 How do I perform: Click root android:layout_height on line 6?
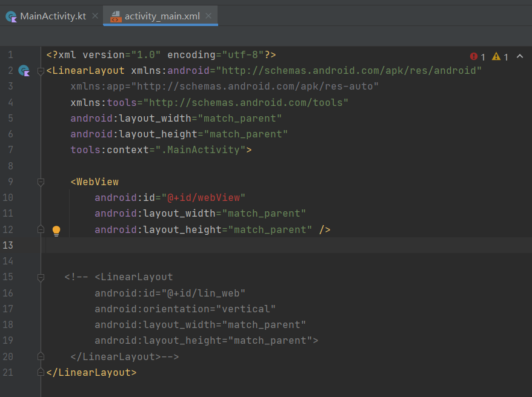click(x=179, y=134)
